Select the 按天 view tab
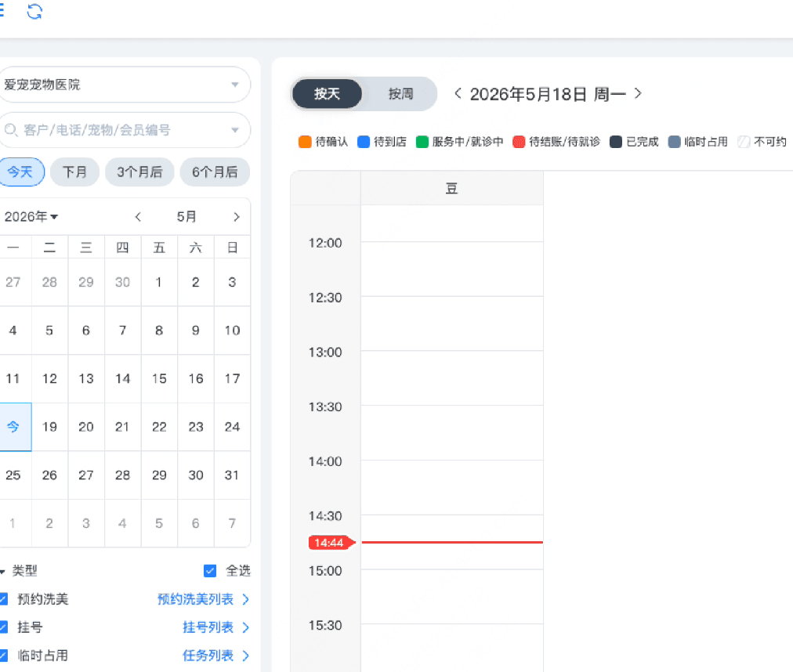The width and height of the screenshot is (793, 672). [x=328, y=93]
